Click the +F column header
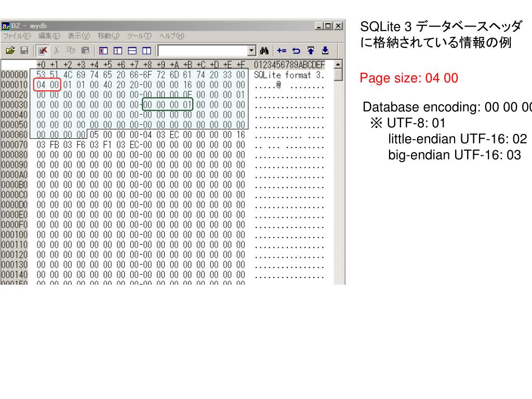The image size is (532, 399). (241, 64)
